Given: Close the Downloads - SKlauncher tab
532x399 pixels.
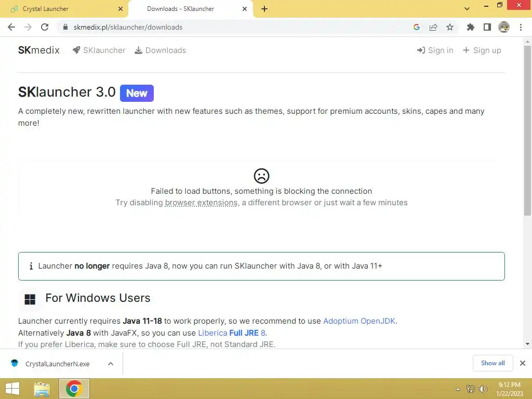Looking at the screenshot, I should (245, 9).
